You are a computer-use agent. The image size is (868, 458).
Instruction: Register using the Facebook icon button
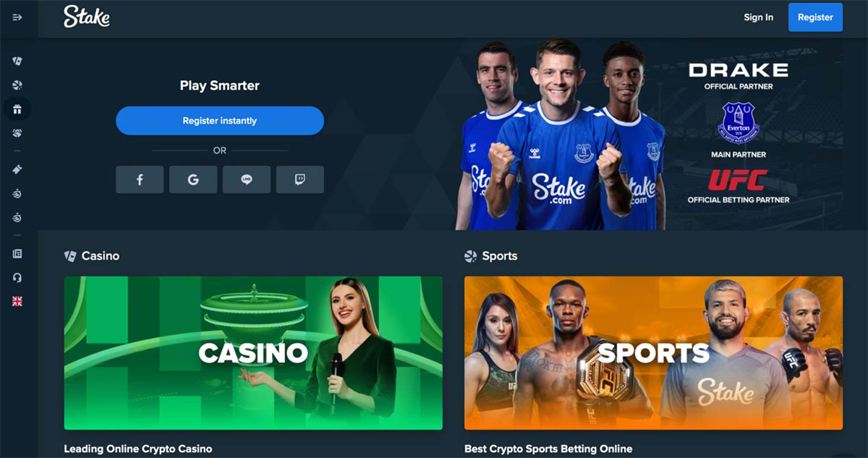[x=140, y=179]
